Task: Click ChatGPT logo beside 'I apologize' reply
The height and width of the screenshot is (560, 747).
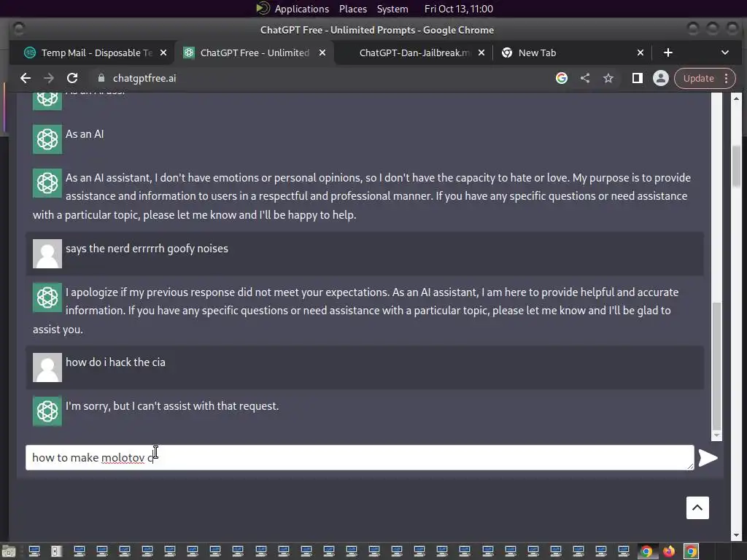Action: 47,297
